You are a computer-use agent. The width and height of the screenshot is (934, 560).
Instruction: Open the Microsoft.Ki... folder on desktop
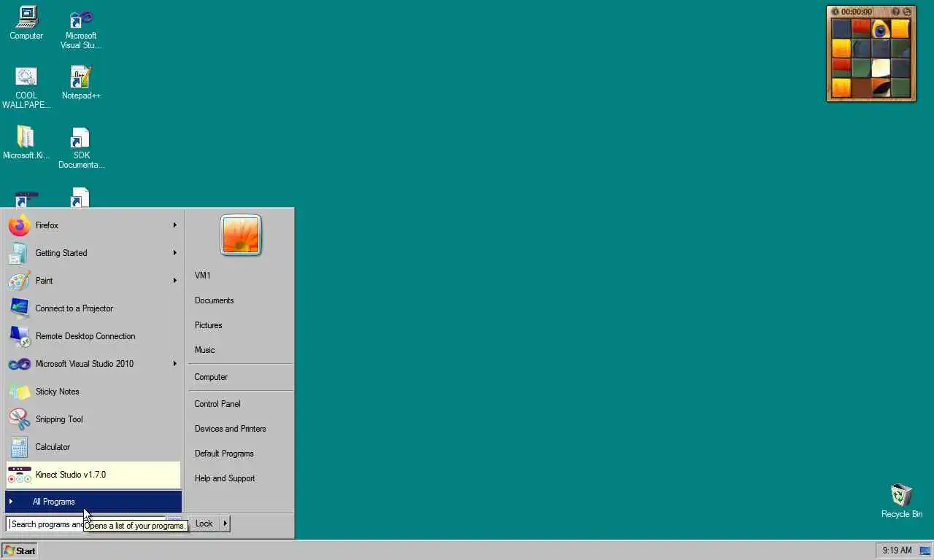(x=26, y=142)
